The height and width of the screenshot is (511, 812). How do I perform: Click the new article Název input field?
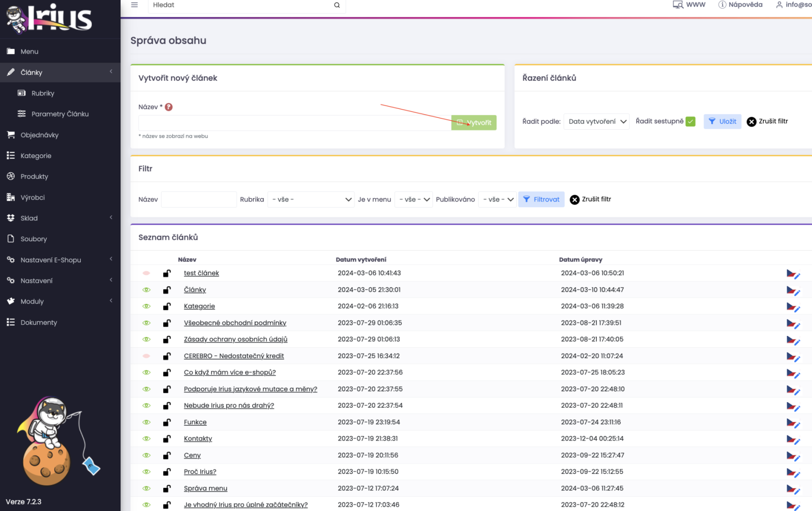pos(295,123)
